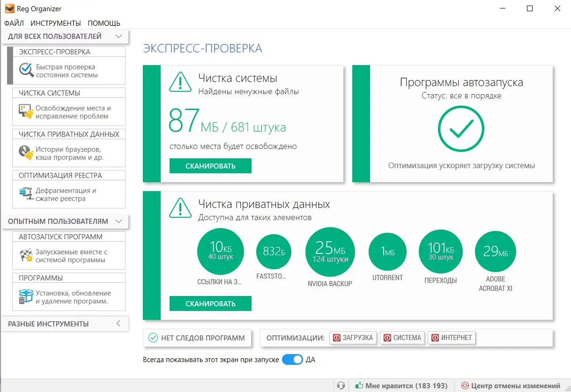Toggle the ИНТЕРНЕТ optimization button
Screen dimensions: 571x392
[x=452, y=338]
